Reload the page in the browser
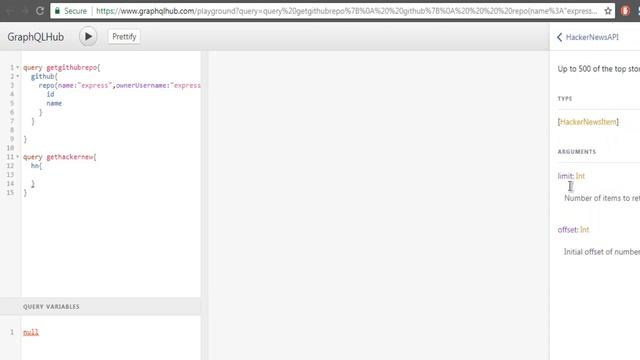 (x=40, y=11)
